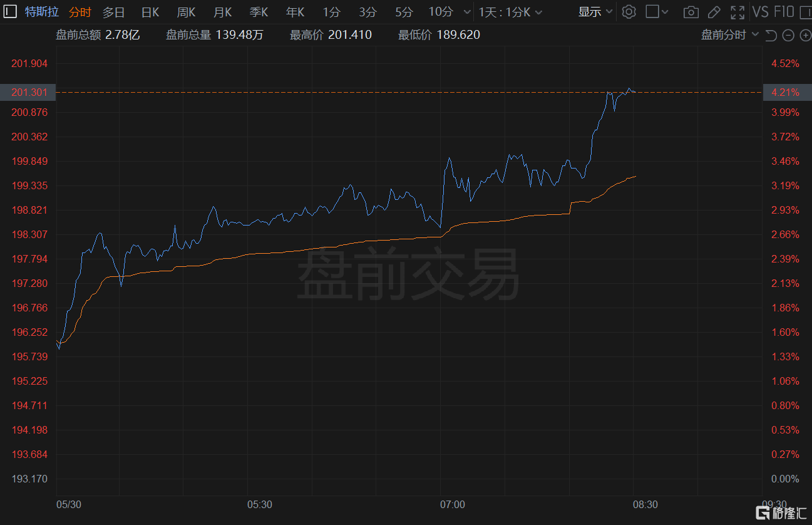
Task: Select the 季K chart tab
Action: [x=259, y=12]
